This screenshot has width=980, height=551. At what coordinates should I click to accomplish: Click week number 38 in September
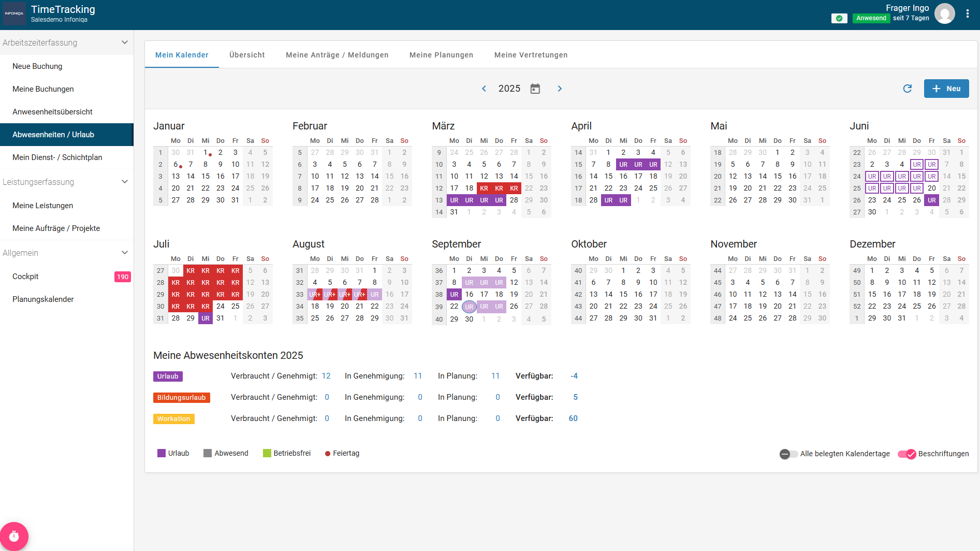coord(439,294)
